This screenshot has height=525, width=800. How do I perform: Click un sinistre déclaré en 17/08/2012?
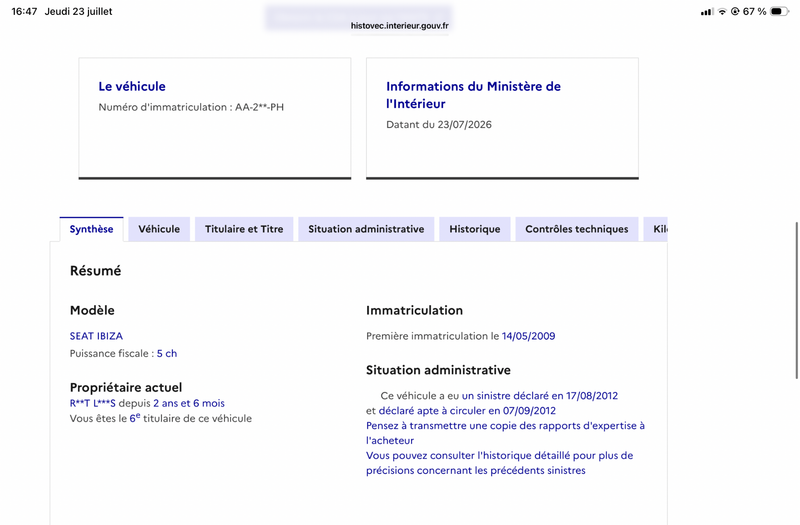540,396
